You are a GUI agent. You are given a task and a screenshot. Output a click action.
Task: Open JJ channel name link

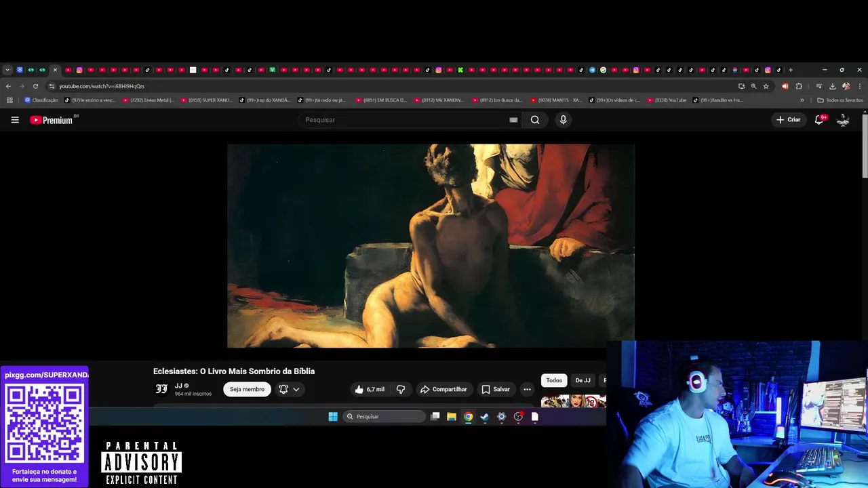click(x=178, y=386)
